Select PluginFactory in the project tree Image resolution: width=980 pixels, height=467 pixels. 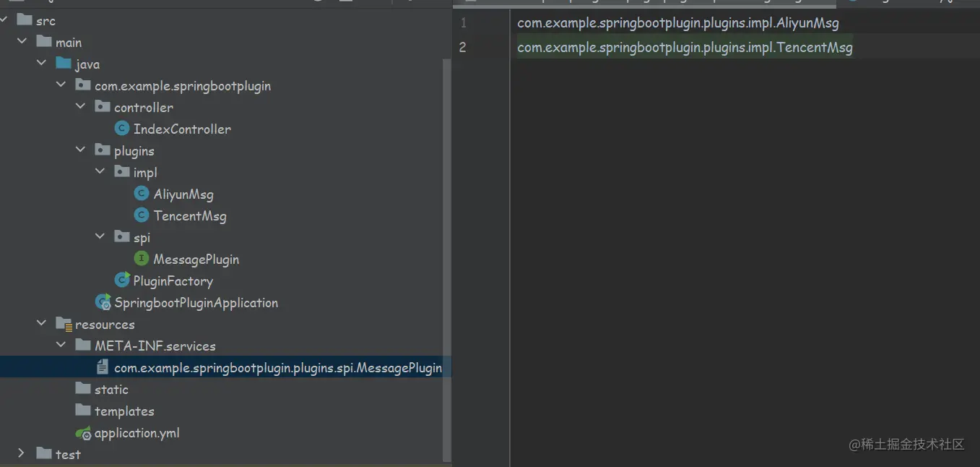[173, 280]
